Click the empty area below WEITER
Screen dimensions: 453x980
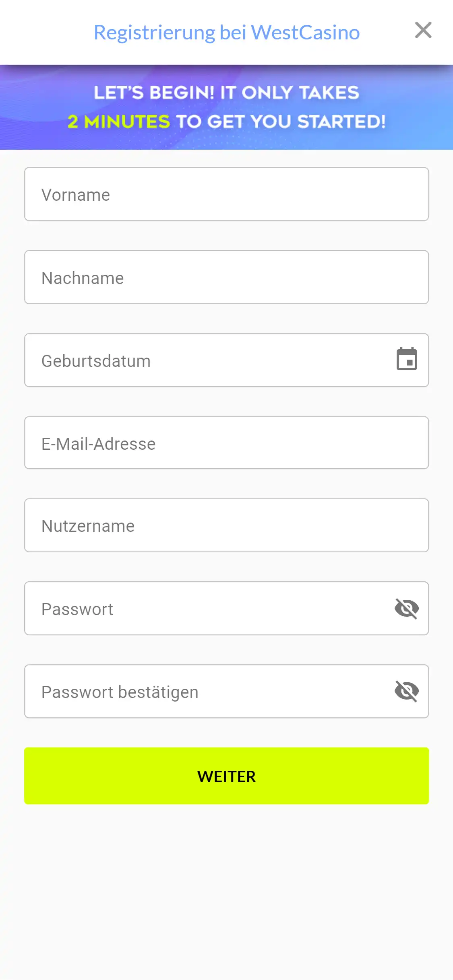click(227, 885)
